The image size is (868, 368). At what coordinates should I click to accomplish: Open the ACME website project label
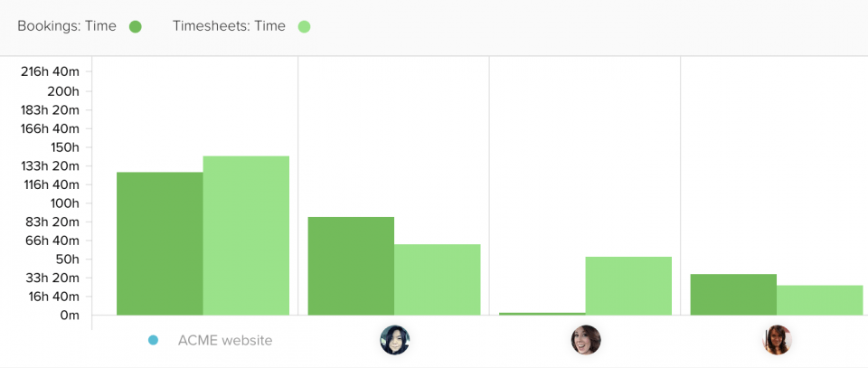pyautogui.click(x=225, y=340)
